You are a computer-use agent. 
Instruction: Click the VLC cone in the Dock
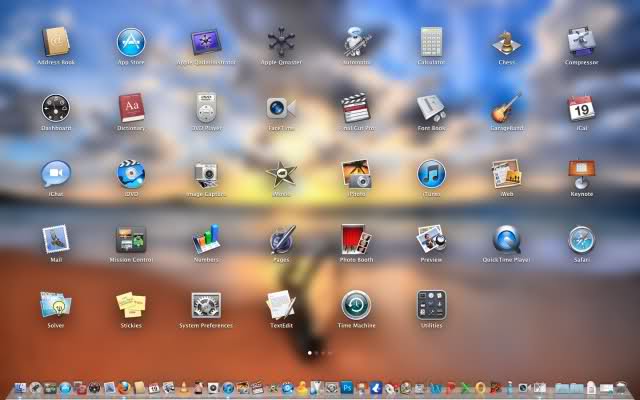pos(184,388)
